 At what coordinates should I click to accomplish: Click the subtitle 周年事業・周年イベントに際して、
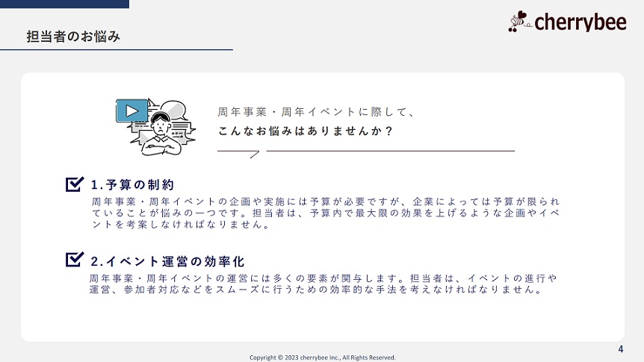[317, 112]
